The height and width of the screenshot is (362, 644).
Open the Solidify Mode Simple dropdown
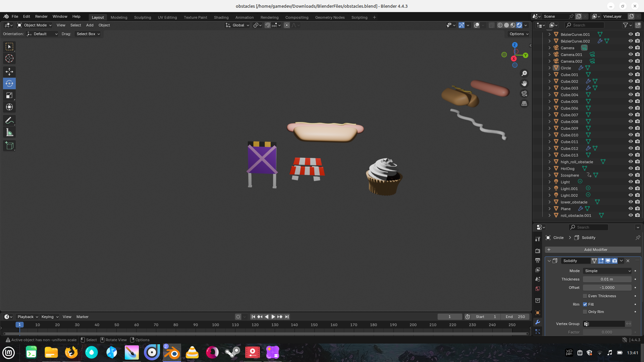pyautogui.click(x=607, y=271)
